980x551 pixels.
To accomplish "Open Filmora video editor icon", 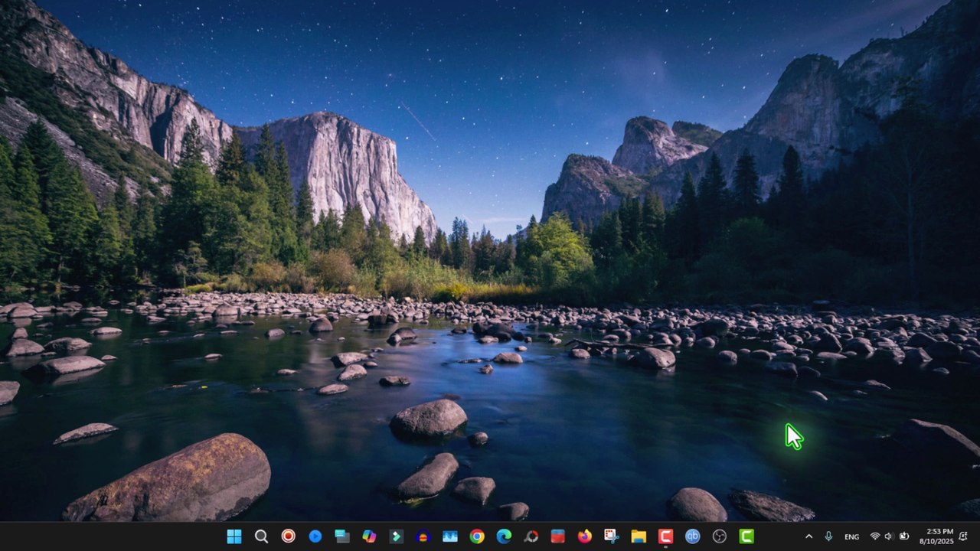I will (396, 536).
